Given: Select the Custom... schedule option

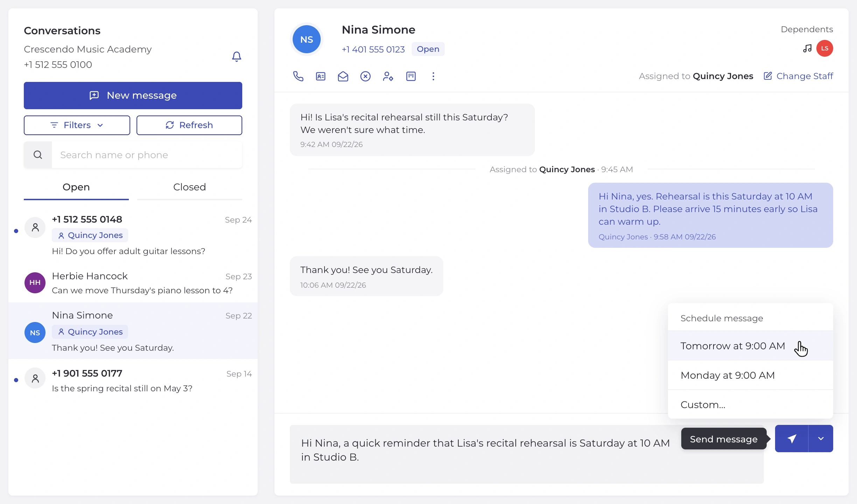Looking at the screenshot, I should coord(751,405).
